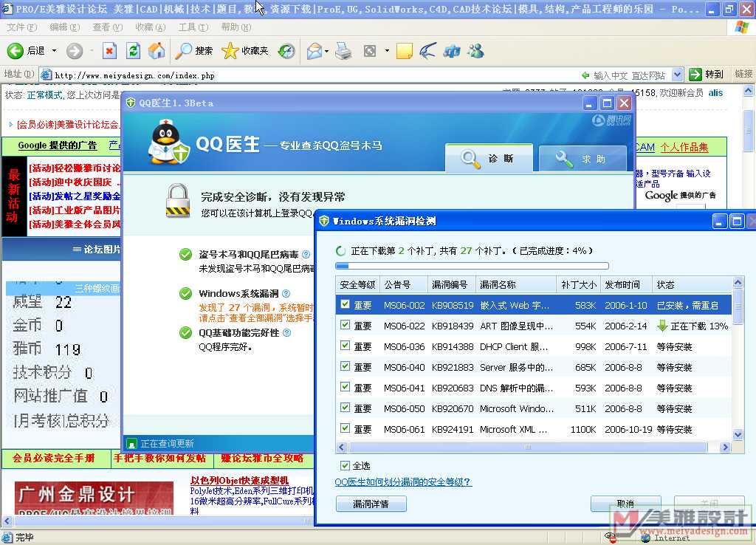The height and width of the screenshot is (545, 756).
Task: Open 以色列Objet快速成型机 ad link
Action: click(240, 480)
